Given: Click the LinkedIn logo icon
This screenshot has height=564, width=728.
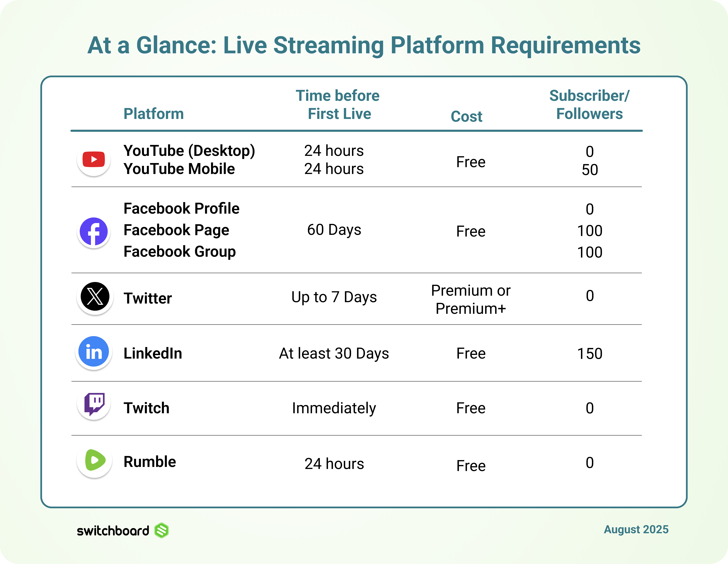Looking at the screenshot, I should [94, 351].
